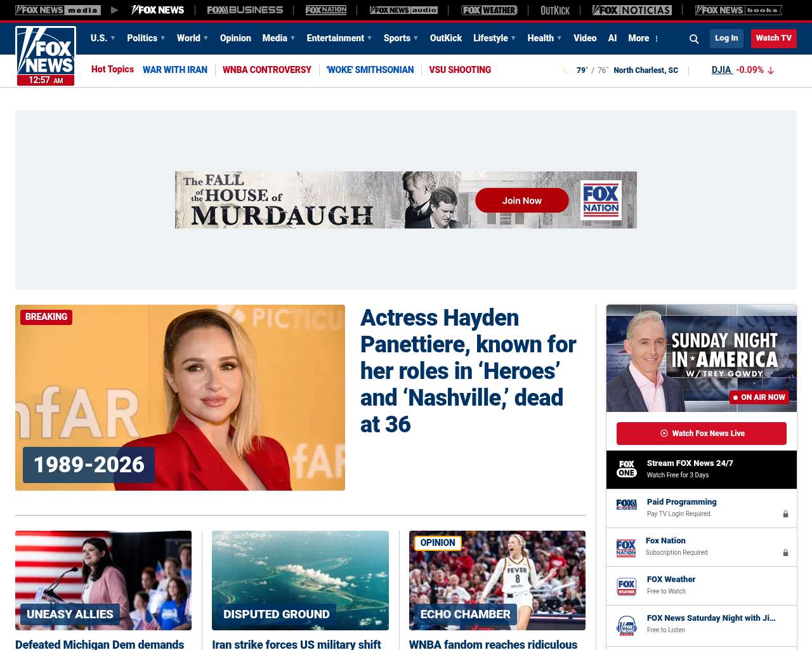Open Stream FOX News 24/7 link
This screenshot has height=650, width=812.
point(690,463)
